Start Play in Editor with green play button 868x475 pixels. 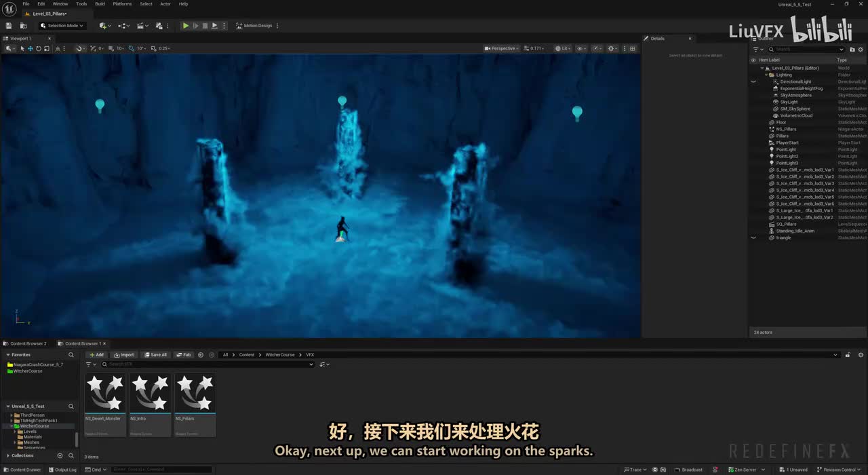coord(186,26)
